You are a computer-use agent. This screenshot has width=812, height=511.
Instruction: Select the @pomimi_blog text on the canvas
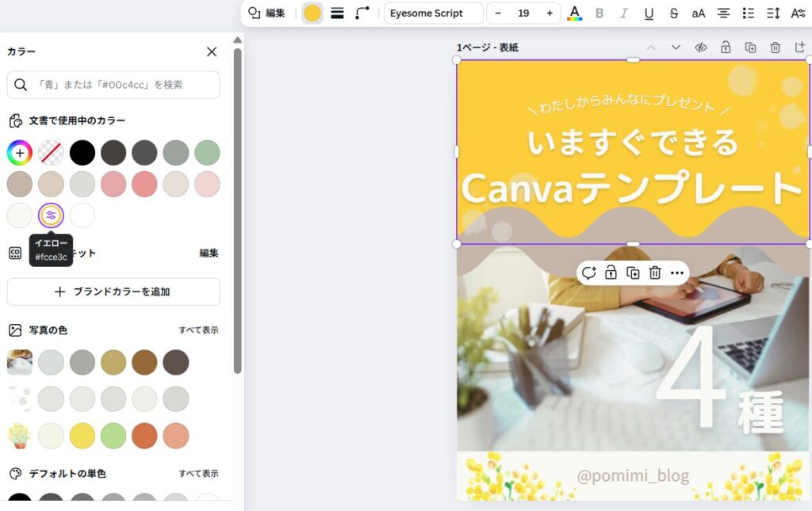tap(633, 475)
